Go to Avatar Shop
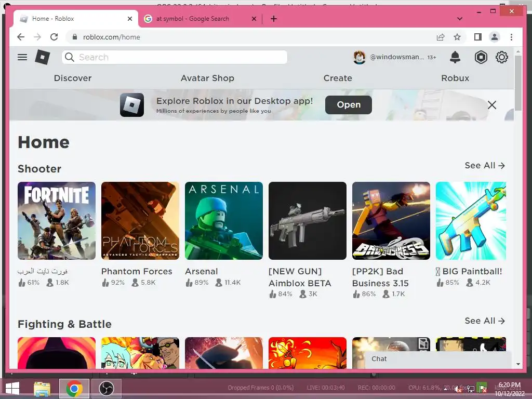 coord(207,78)
